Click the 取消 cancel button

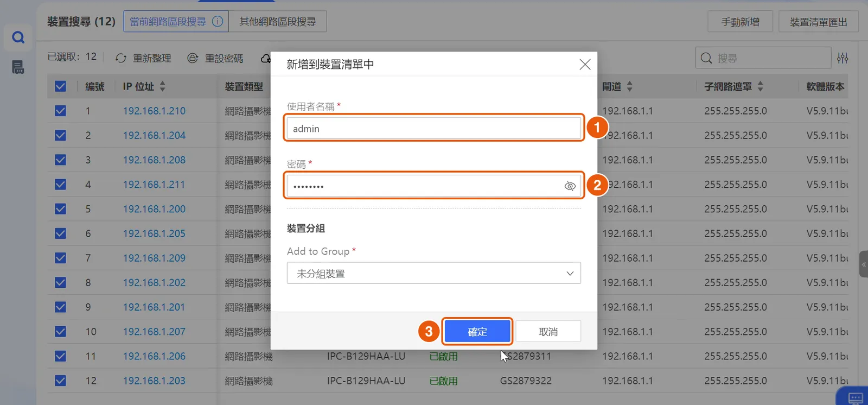pyautogui.click(x=548, y=332)
